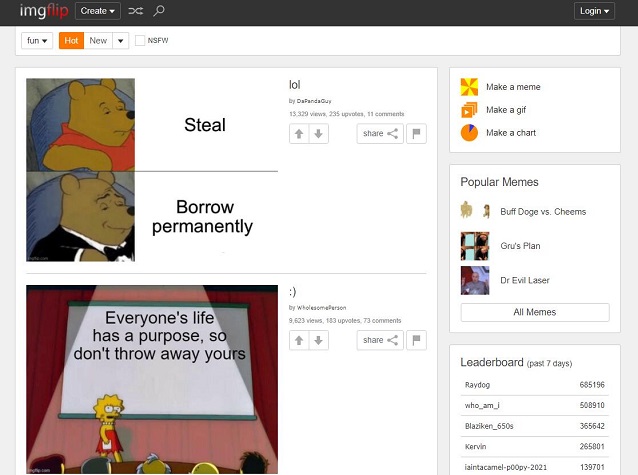Downvote the ':)' meme
Screen dimensions: 638x475
coord(319,340)
